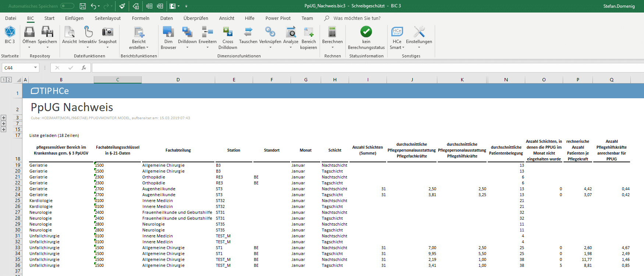
Task: Switch to the Start ribbon tab
Action: [x=49, y=18]
